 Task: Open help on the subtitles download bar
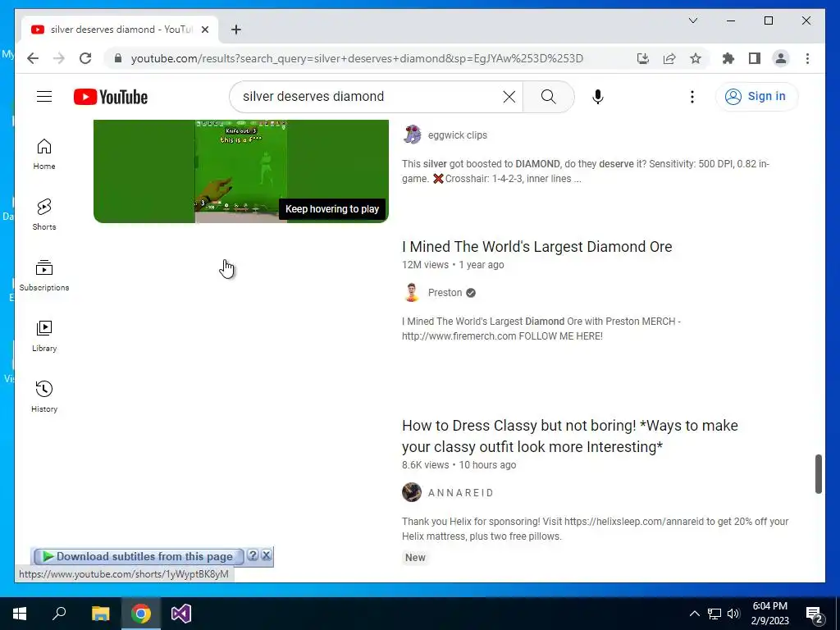(253, 555)
